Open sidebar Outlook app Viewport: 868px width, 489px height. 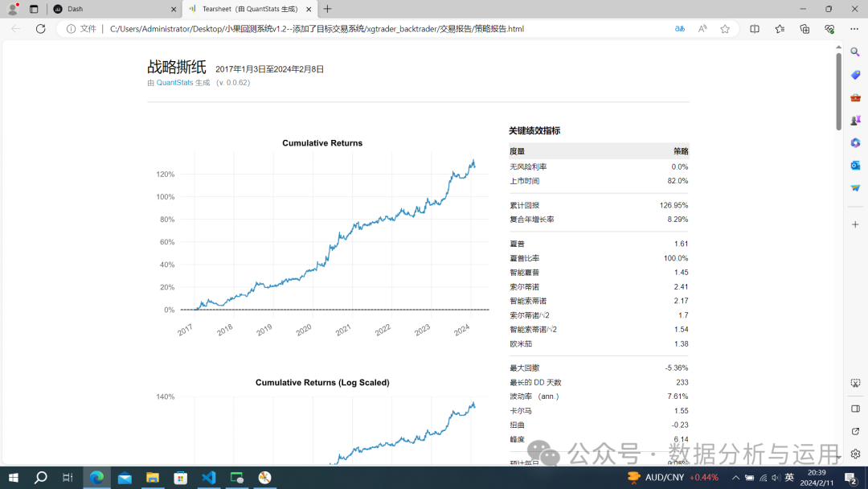[x=855, y=166]
